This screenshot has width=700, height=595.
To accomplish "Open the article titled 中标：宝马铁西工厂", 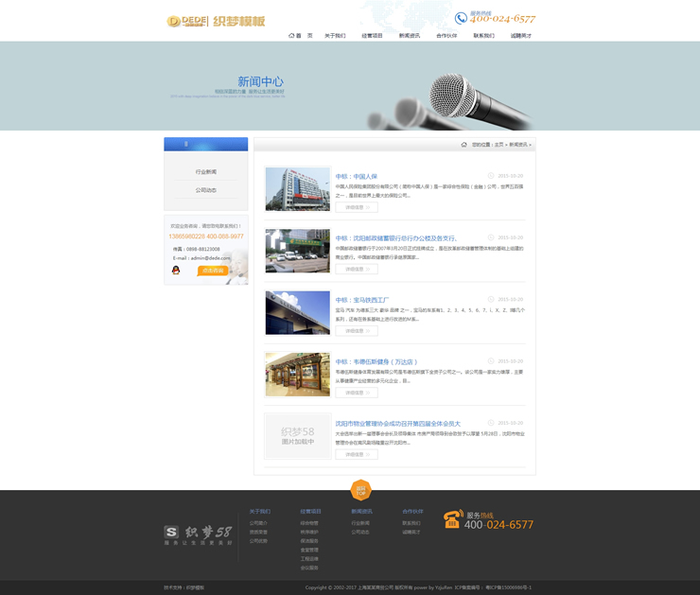I will click(x=362, y=300).
